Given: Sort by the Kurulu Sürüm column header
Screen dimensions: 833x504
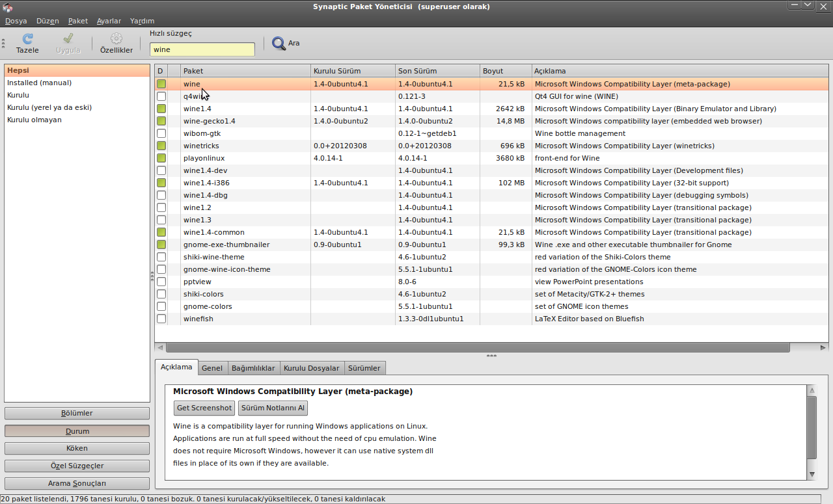Looking at the screenshot, I should pyautogui.click(x=353, y=71).
